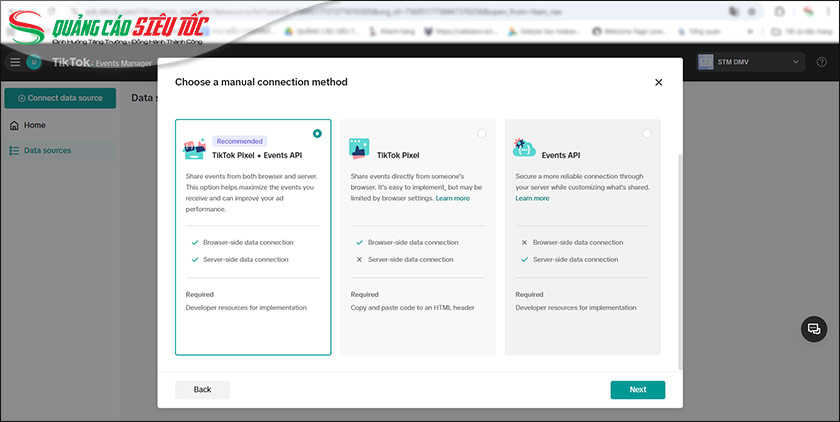Image resolution: width=840 pixels, height=422 pixels.
Task: Close the connection method dialog
Action: click(658, 82)
